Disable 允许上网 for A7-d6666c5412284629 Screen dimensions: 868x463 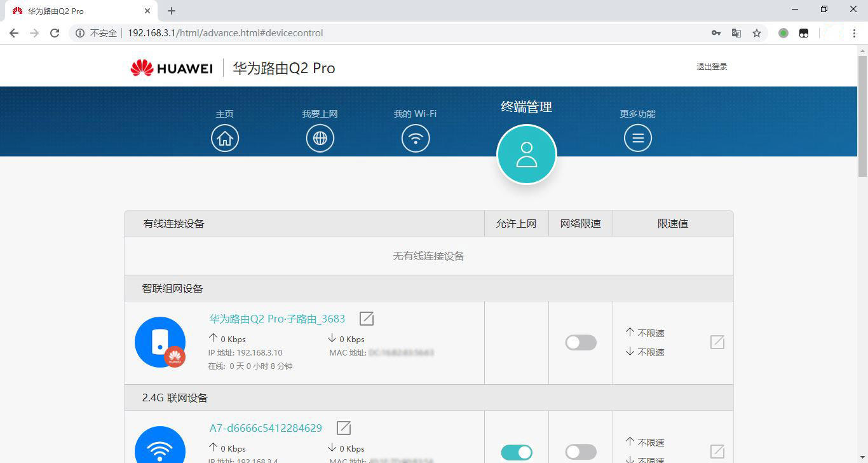tap(517, 452)
